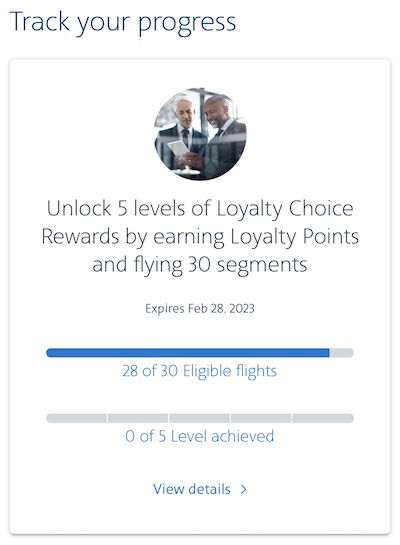Click the blue filled part of flights bar
This screenshot has height=545, width=400.
[x=188, y=353]
